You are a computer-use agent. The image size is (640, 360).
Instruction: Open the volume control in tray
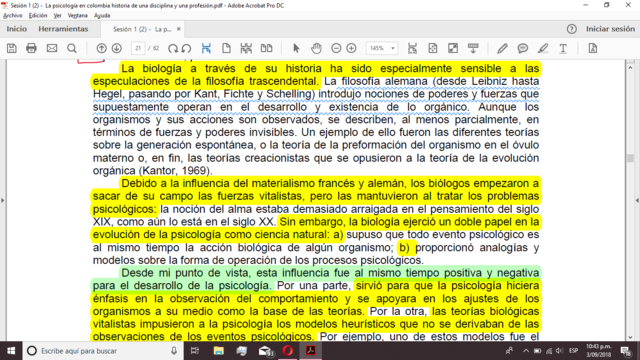click(560, 351)
